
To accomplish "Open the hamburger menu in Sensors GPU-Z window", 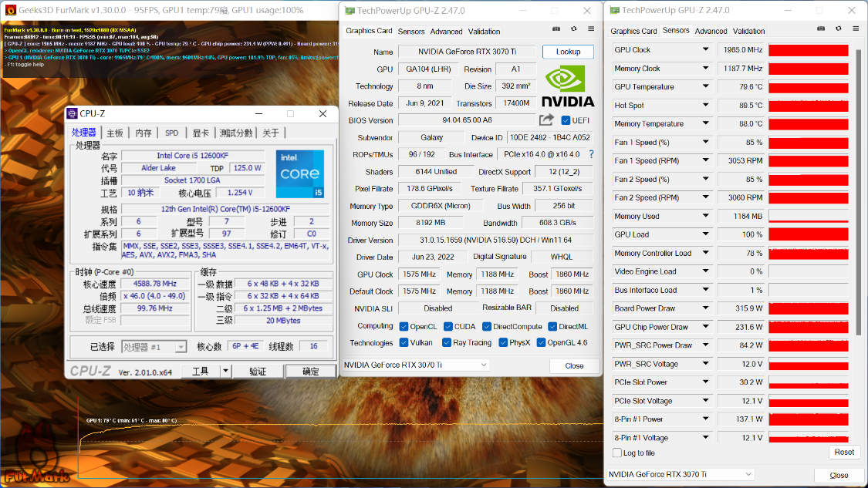I will coord(855,29).
